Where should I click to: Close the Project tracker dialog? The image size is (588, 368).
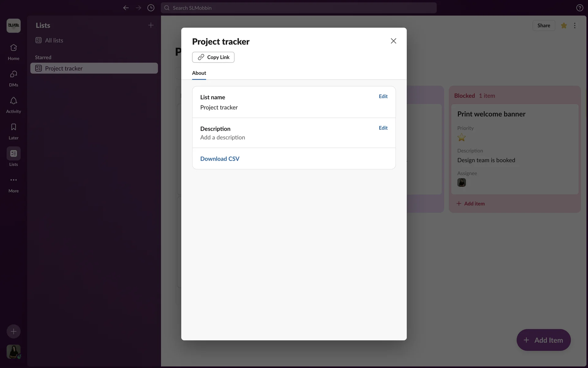click(393, 41)
